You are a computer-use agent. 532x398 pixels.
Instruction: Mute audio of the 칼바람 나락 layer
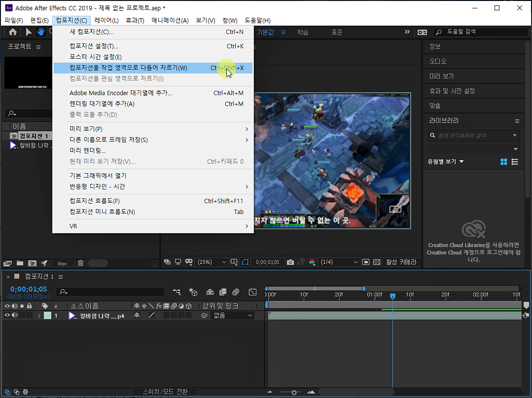click(15, 315)
